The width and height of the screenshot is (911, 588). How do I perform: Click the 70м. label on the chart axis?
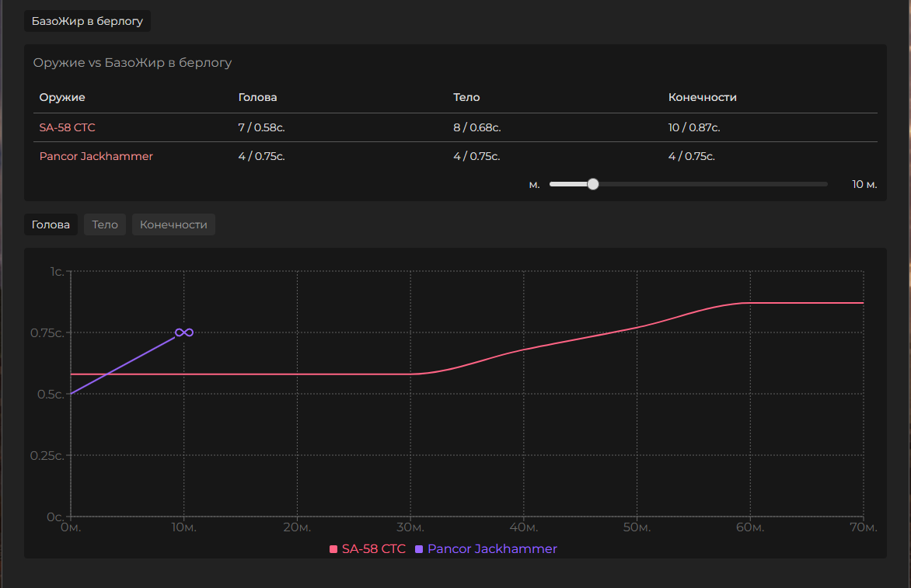[862, 528]
